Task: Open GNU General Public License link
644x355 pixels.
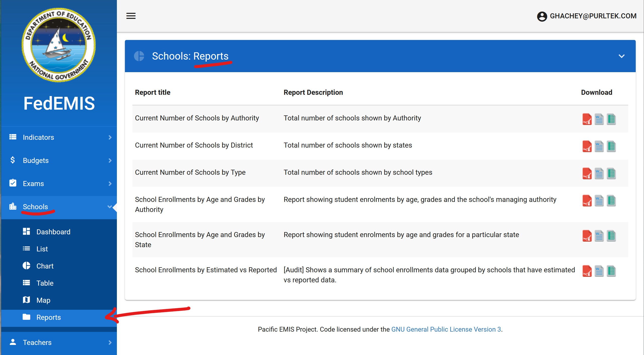Action: [x=446, y=329]
